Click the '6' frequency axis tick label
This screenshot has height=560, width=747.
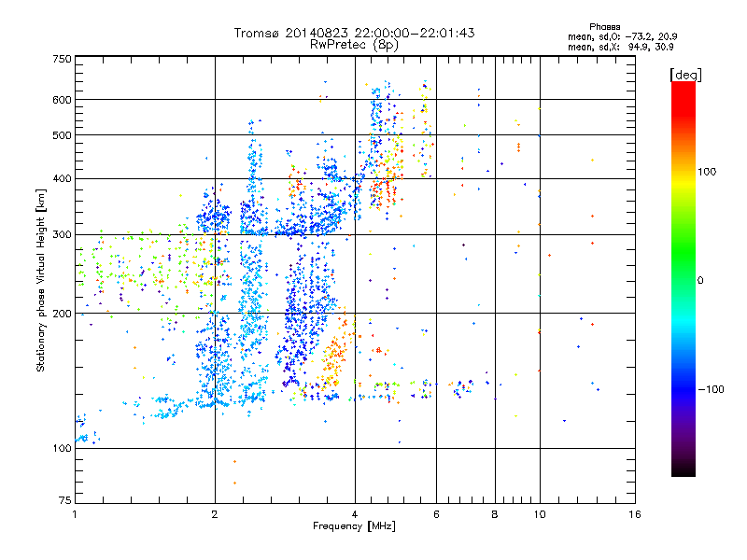[436, 514]
